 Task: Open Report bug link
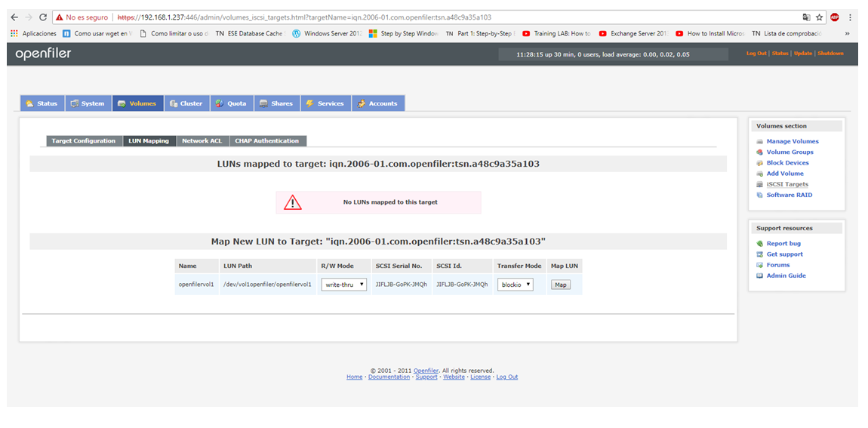(x=783, y=244)
